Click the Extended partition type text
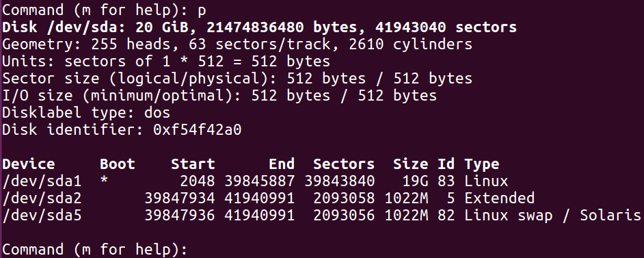The height and width of the screenshot is (258, 644). 500,198
